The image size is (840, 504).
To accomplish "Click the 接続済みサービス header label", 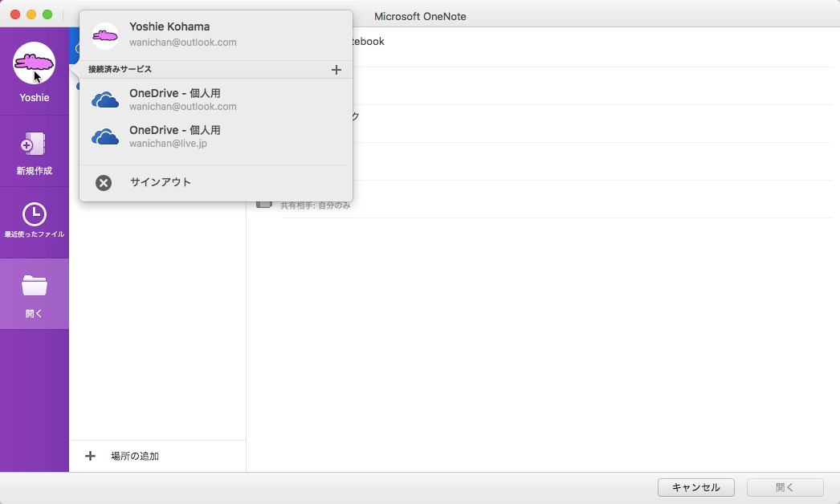I will pyautogui.click(x=120, y=69).
